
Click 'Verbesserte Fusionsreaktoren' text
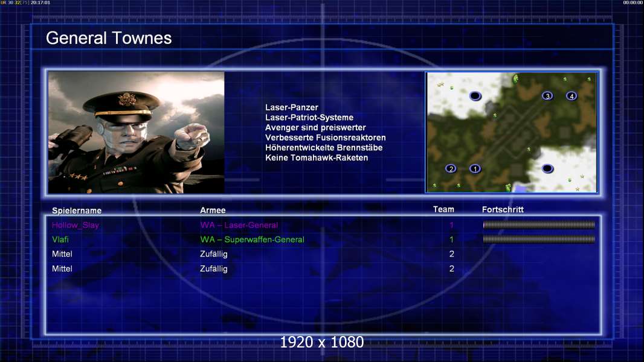pyautogui.click(x=325, y=138)
